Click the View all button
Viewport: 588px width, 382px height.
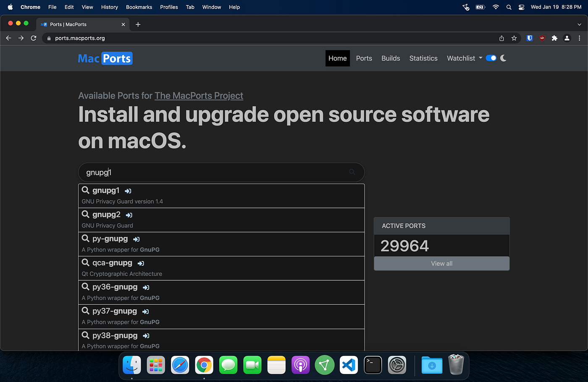coord(441,263)
